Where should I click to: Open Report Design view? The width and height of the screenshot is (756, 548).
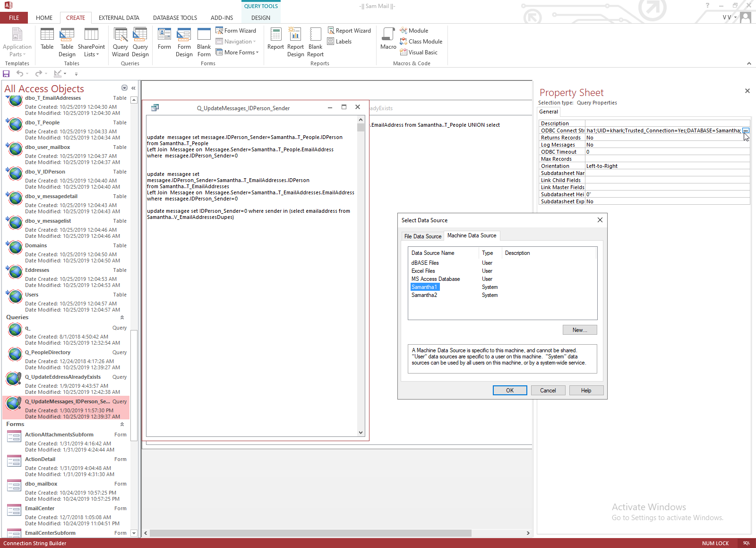point(296,42)
